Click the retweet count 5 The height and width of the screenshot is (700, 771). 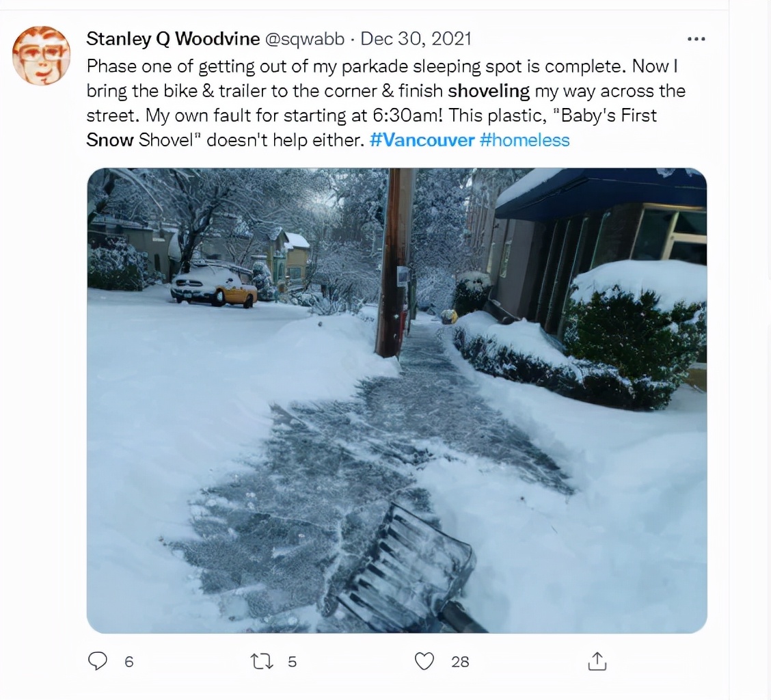(x=292, y=662)
